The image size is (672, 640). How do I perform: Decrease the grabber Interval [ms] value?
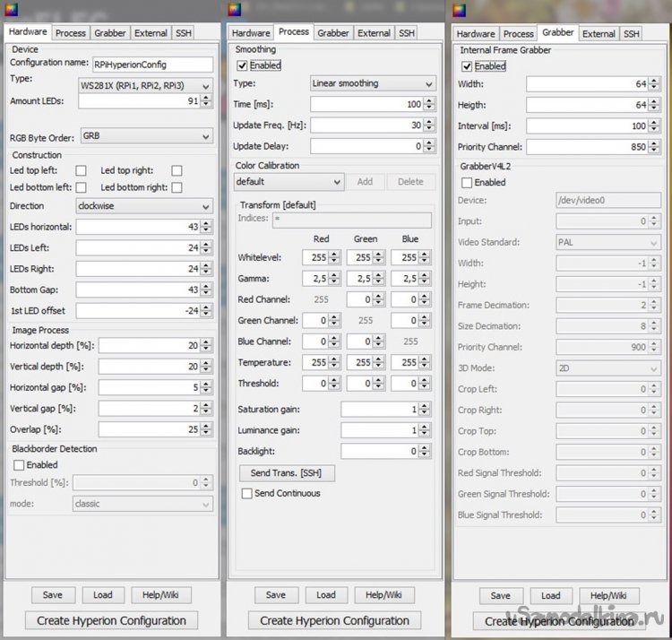click(653, 129)
